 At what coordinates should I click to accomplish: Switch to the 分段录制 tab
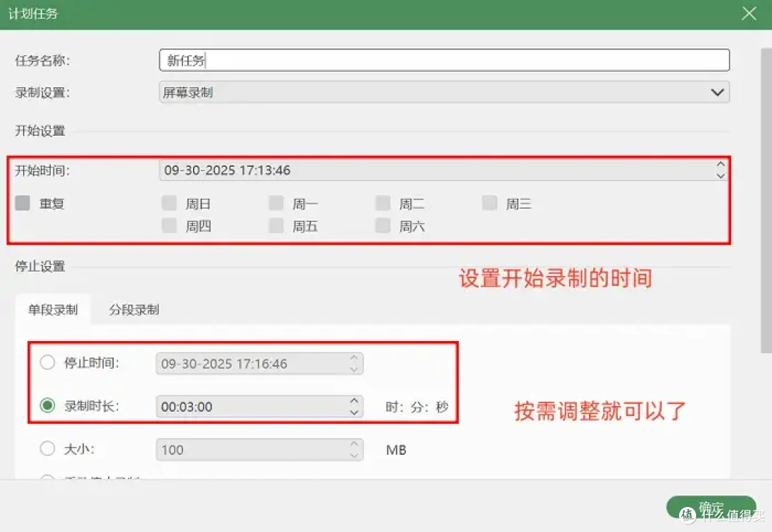[x=134, y=310]
